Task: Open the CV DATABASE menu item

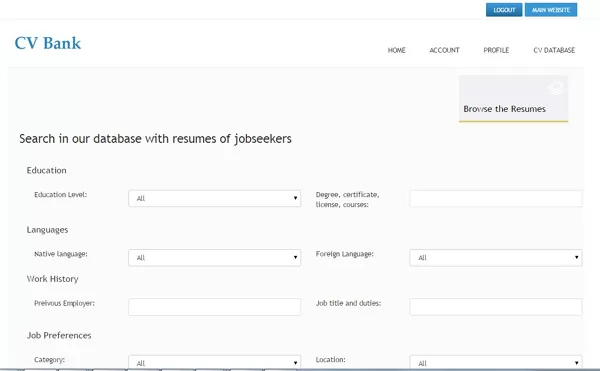Action: (x=554, y=50)
